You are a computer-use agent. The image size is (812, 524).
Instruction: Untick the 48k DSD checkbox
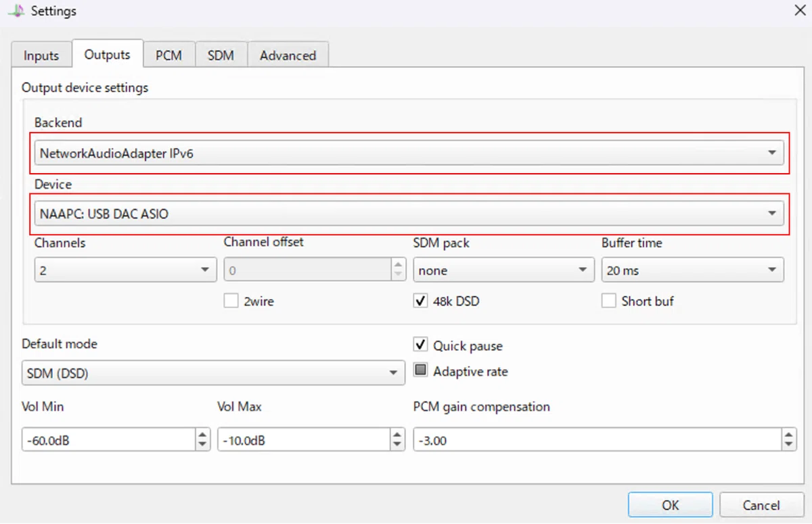420,302
